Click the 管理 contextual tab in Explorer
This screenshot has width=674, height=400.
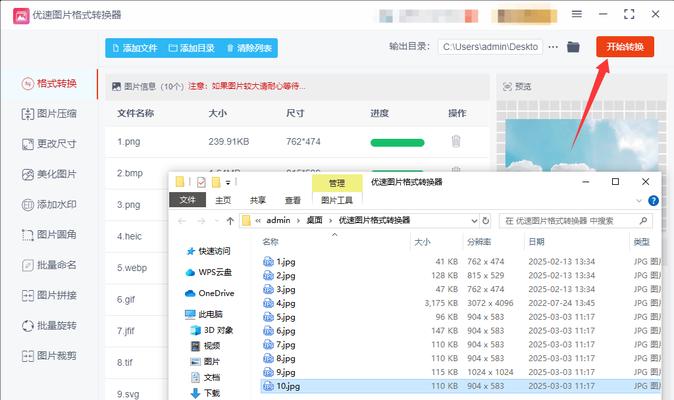click(x=337, y=183)
